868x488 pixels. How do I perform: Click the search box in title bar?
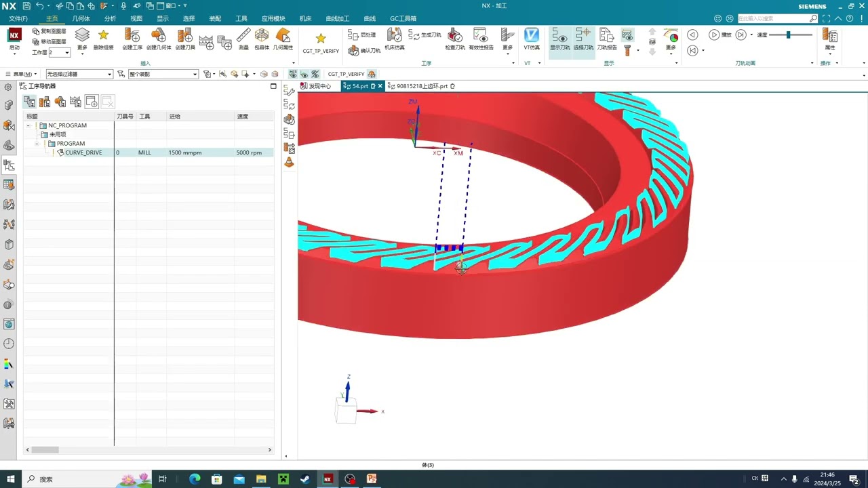[x=777, y=18]
